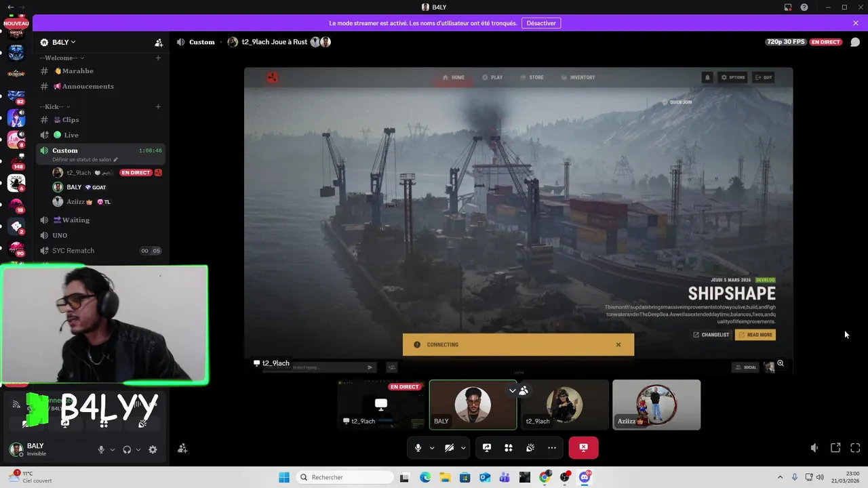Image resolution: width=868 pixels, height=488 pixels.
Task: Adjust stream volume speaker icon
Action: (814, 448)
